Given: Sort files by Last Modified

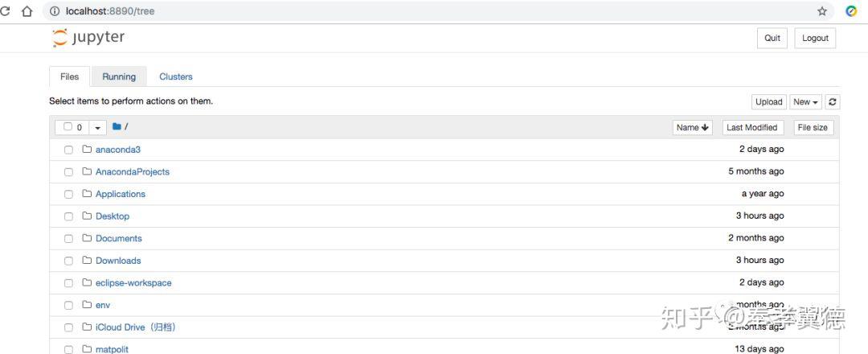Looking at the screenshot, I should pyautogui.click(x=751, y=128).
